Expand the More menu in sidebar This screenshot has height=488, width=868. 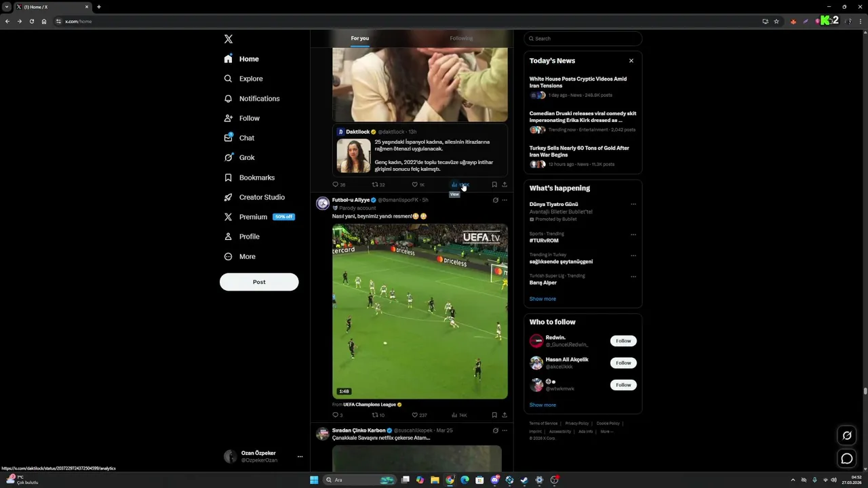(x=240, y=256)
